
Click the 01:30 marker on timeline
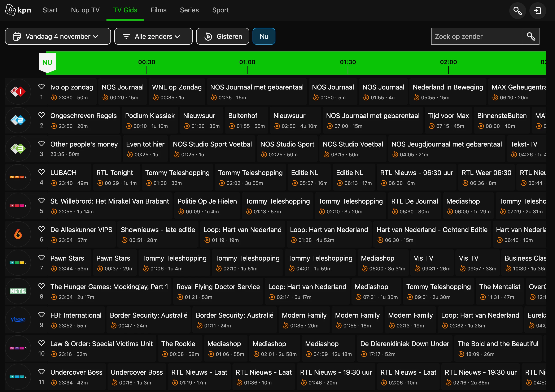pos(348,62)
